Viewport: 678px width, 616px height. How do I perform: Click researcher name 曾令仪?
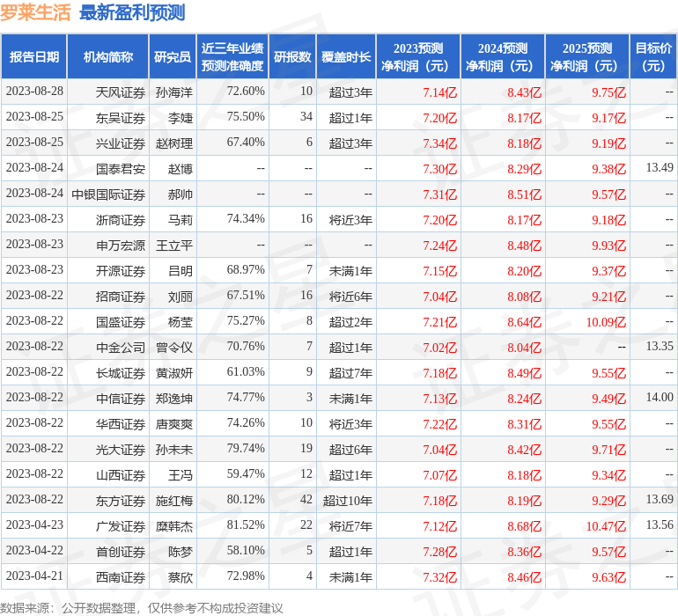coord(173,348)
